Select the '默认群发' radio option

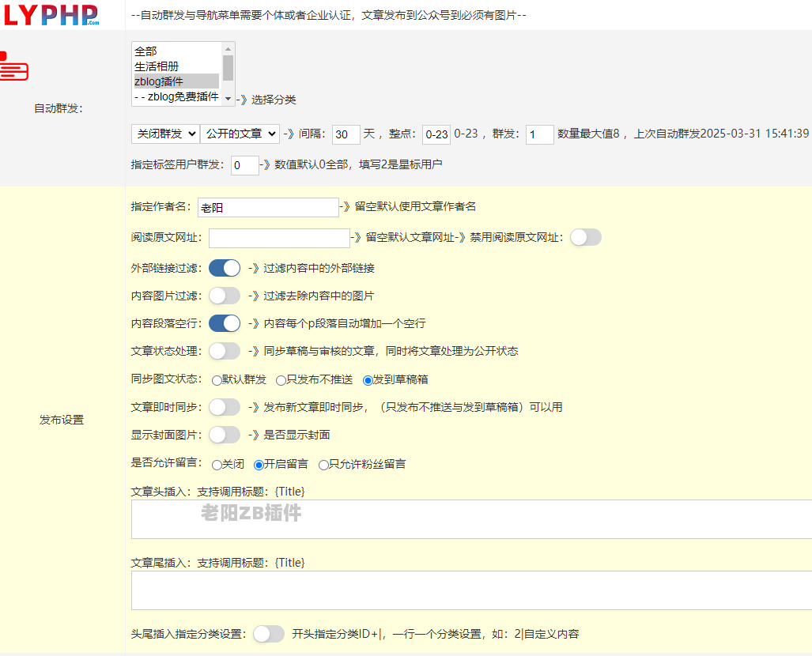217,380
